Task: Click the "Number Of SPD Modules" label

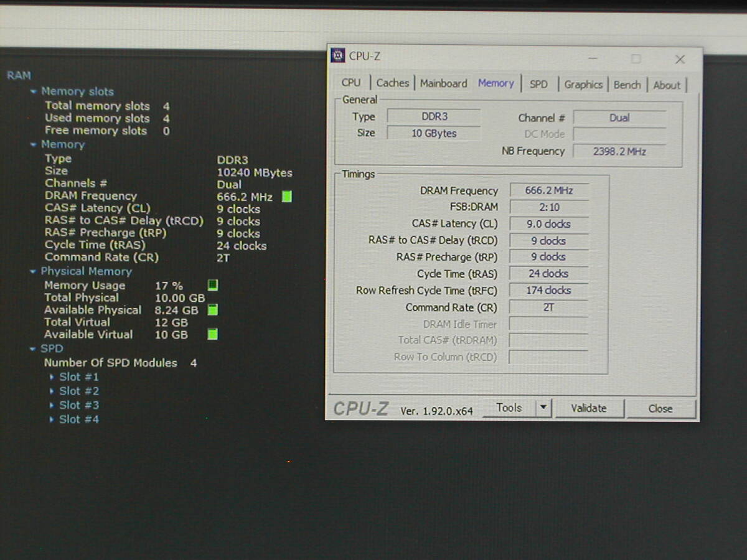Action: pos(110,363)
